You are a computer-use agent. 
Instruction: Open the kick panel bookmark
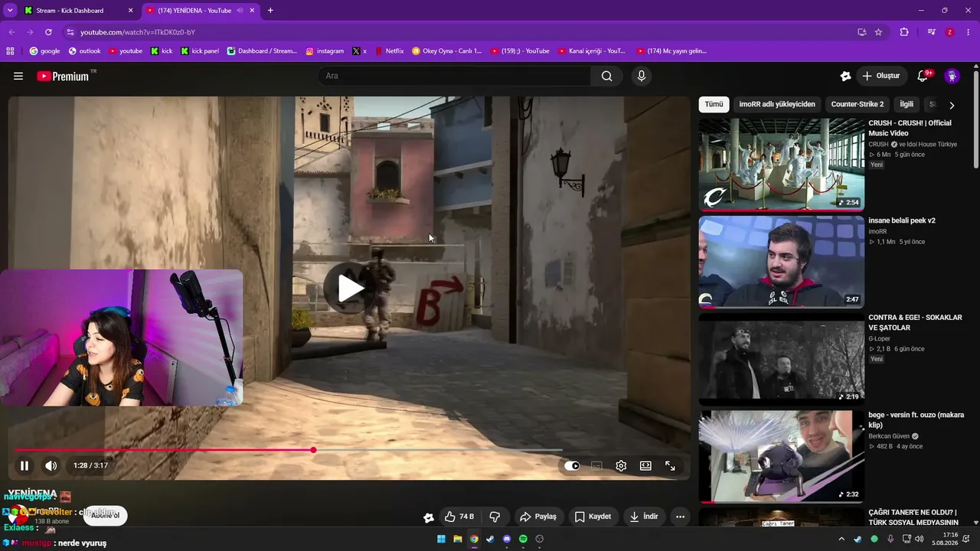(200, 51)
